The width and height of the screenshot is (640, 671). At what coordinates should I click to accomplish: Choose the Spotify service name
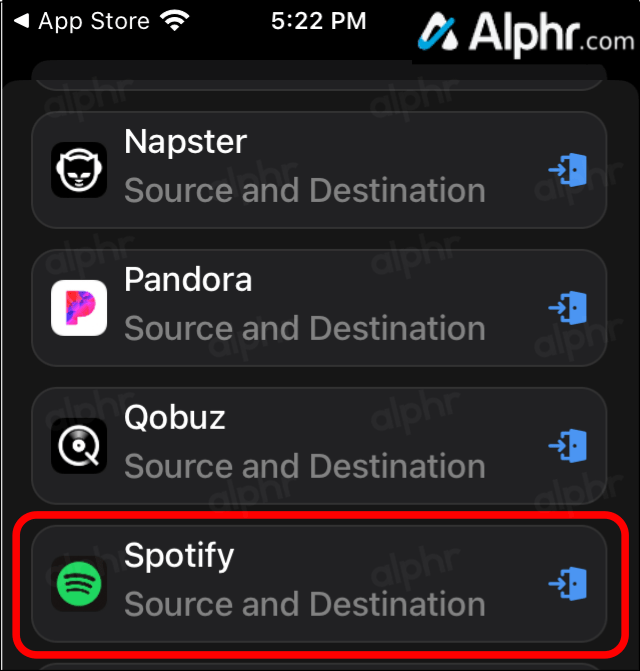click(179, 555)
